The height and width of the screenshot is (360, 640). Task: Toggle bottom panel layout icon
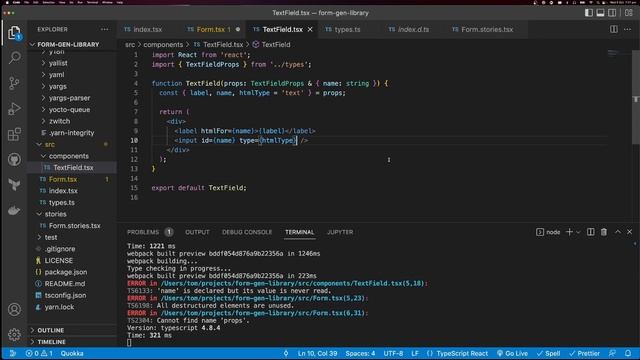600,13
